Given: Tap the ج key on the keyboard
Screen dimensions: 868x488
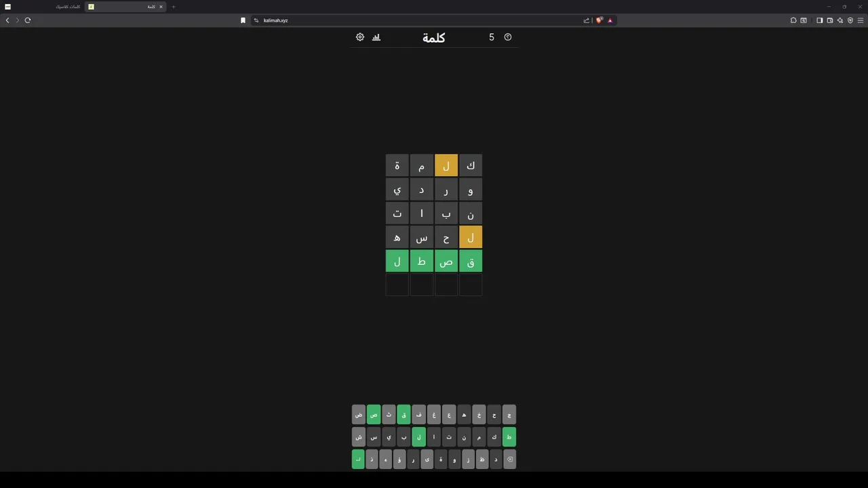Looking at the screenshot, I should 509,414.
